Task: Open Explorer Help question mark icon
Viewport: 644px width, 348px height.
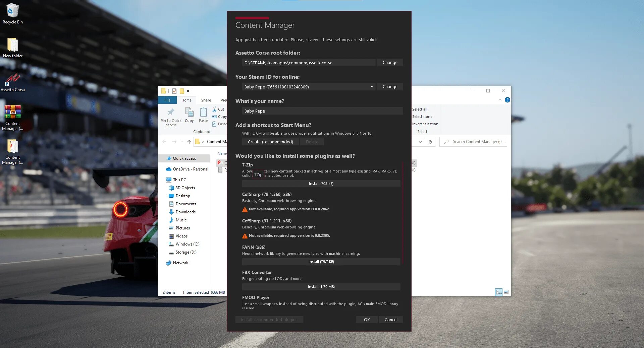Action: point(507,100)
